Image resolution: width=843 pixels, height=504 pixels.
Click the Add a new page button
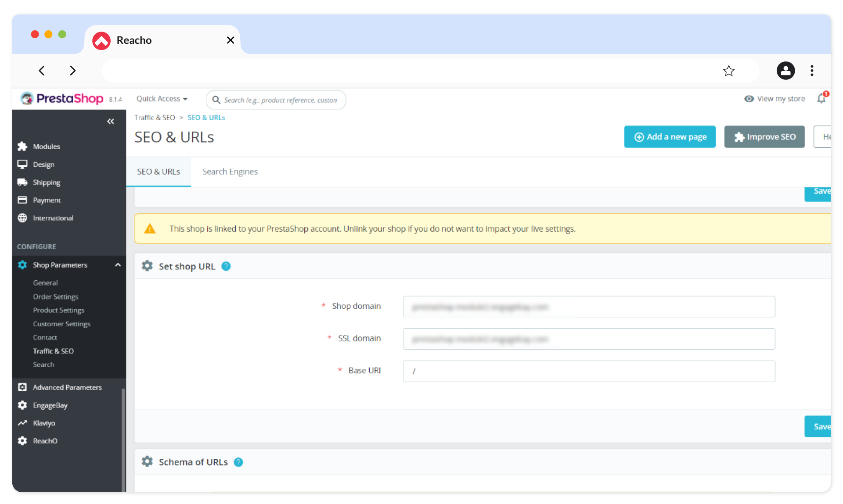click(x=670, y=137)
